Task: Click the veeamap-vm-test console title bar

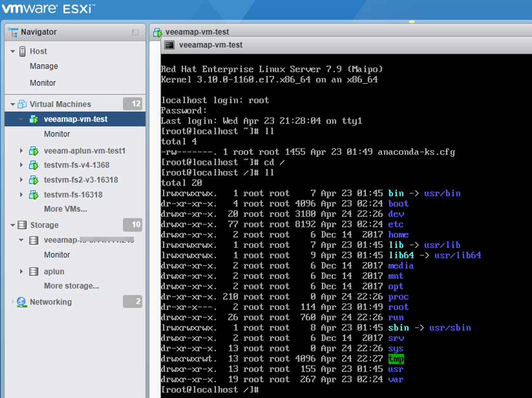Action: [346, 45]
